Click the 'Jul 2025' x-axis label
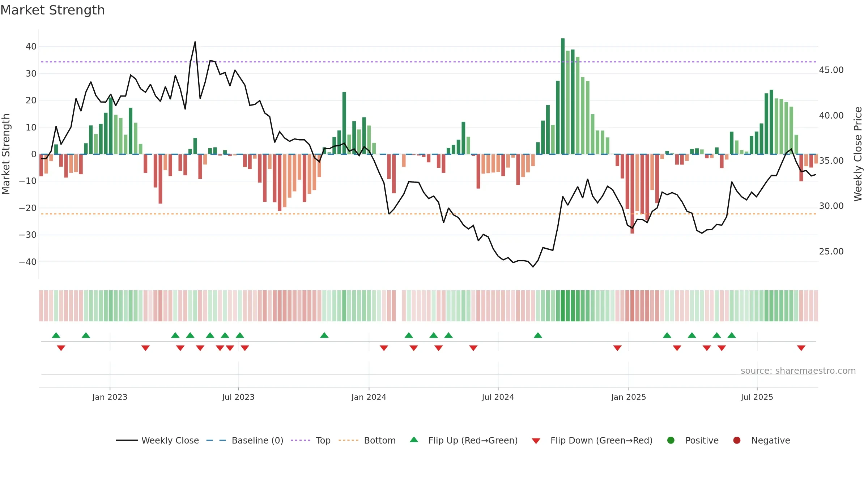The height and width of the screenshot is (488, 868). click(x=757, y=397)
